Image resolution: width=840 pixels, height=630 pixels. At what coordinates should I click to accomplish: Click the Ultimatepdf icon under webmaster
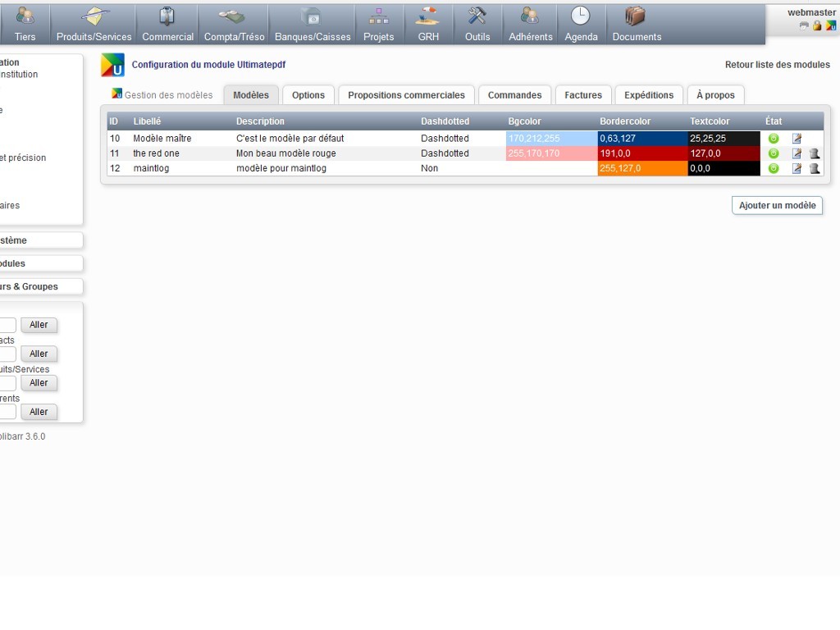pos(830,25)
